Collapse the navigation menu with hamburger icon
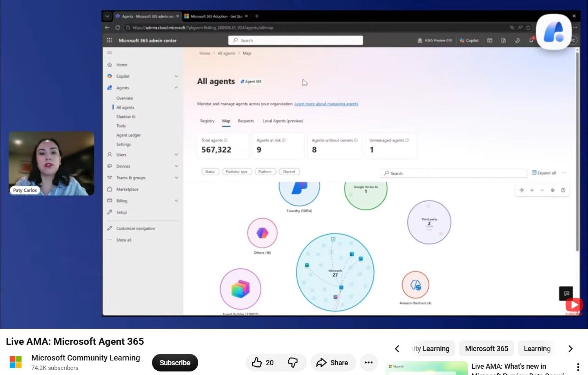Screen dimensions: 588x375 [x=110, y=53]
